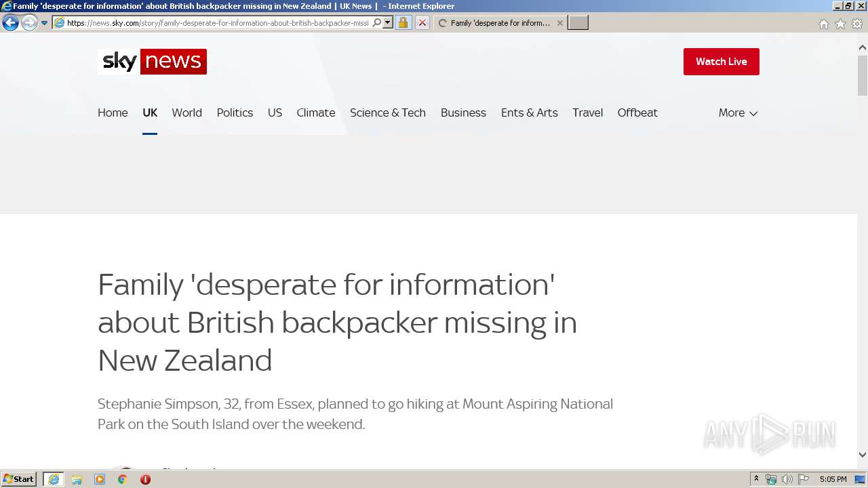868x488 pixels.
Task: Open the Travel section
Action: (x=587, y=113)
